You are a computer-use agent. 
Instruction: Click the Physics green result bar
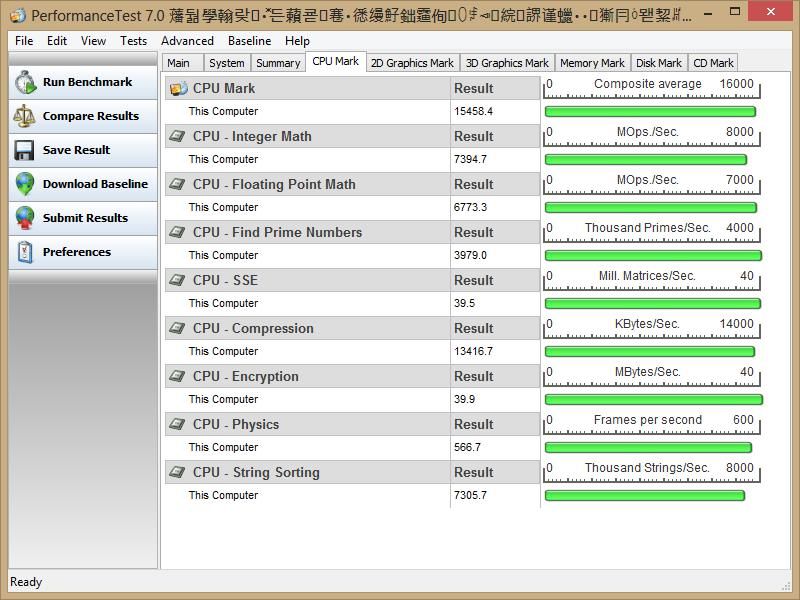[648, 447]
